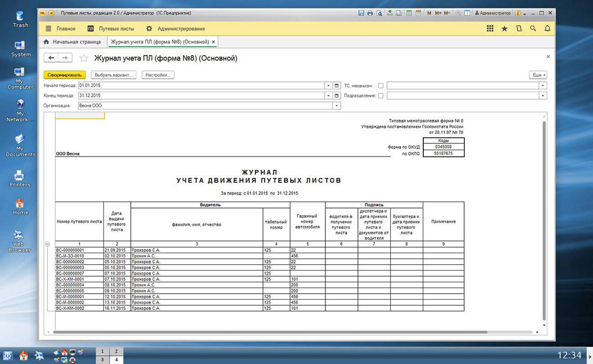Enable the ТС, механизм filter checkbox

click(381, 86)
